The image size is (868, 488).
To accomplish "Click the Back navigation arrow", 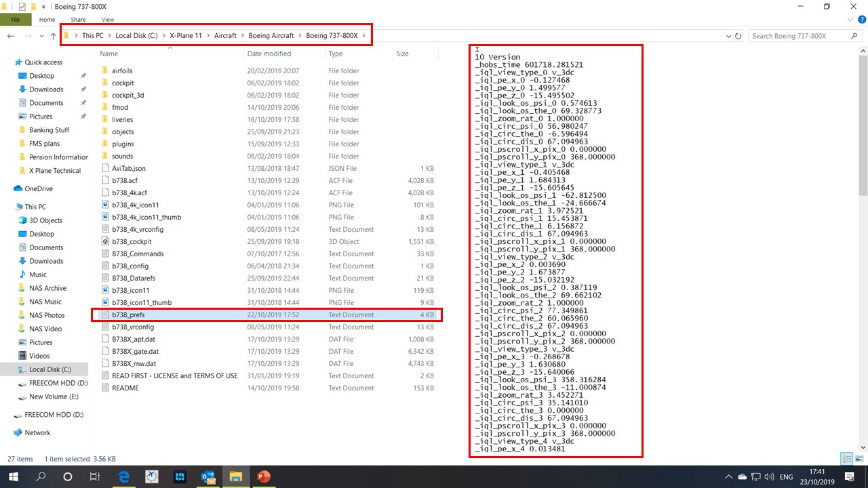I will (x=9, y=36).
